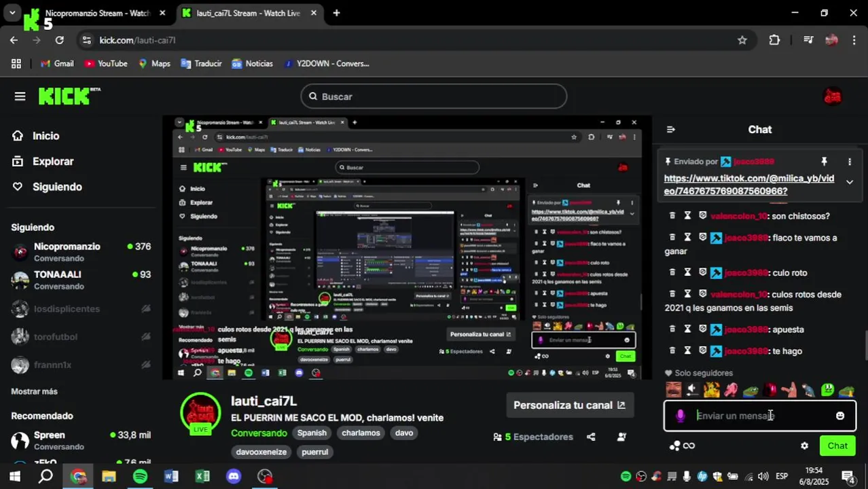Share the stream using the share icon
This screenshot has width=868, height=489.
(591, 437)
